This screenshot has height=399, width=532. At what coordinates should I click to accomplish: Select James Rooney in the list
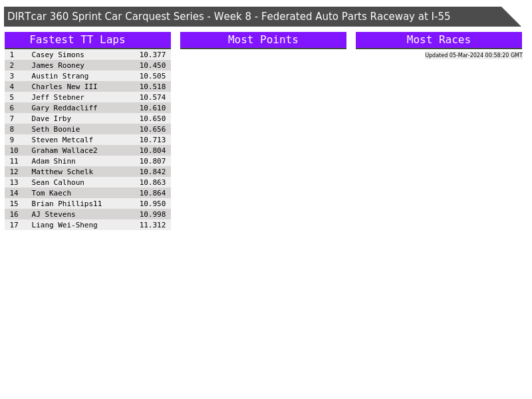[58, 65]
